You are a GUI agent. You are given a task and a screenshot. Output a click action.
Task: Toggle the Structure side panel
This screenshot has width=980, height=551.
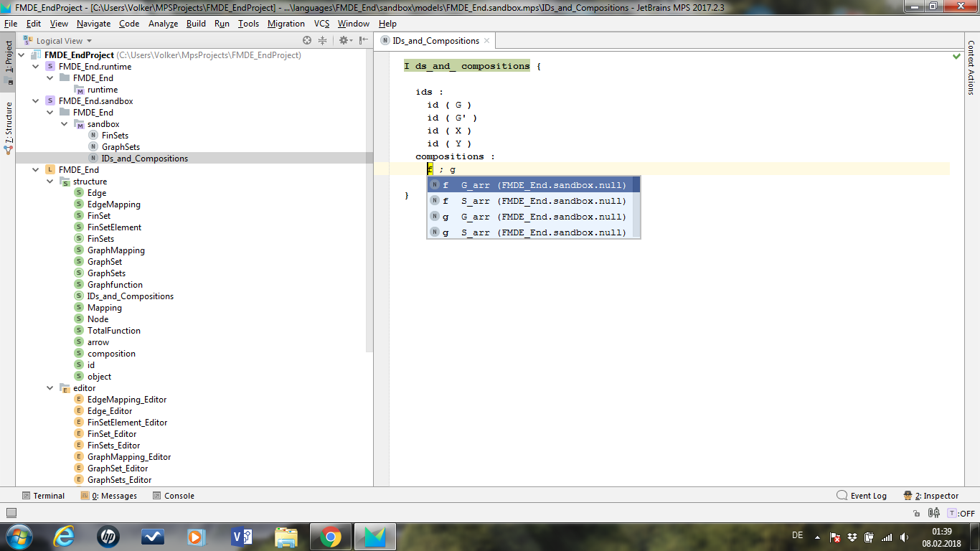(9, 129)
